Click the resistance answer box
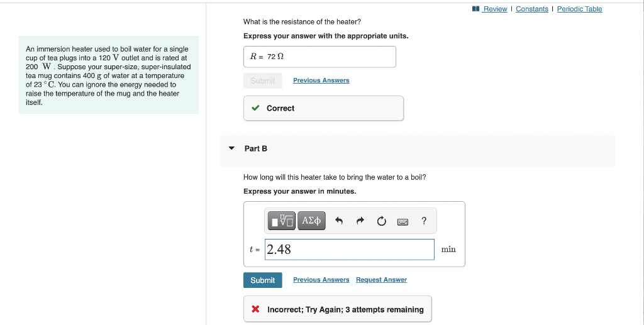This screenshot has width=644, height=325. (319, 57)
